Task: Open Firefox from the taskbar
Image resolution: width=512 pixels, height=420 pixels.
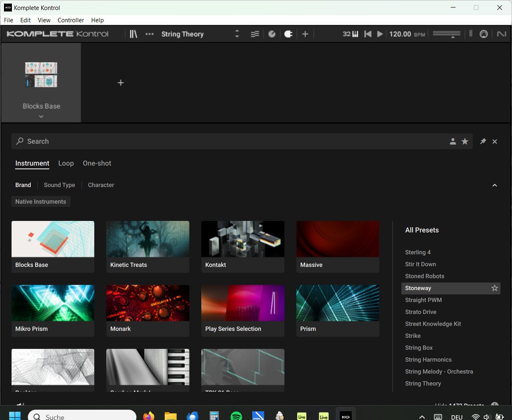Action: (x=148, y=416)
